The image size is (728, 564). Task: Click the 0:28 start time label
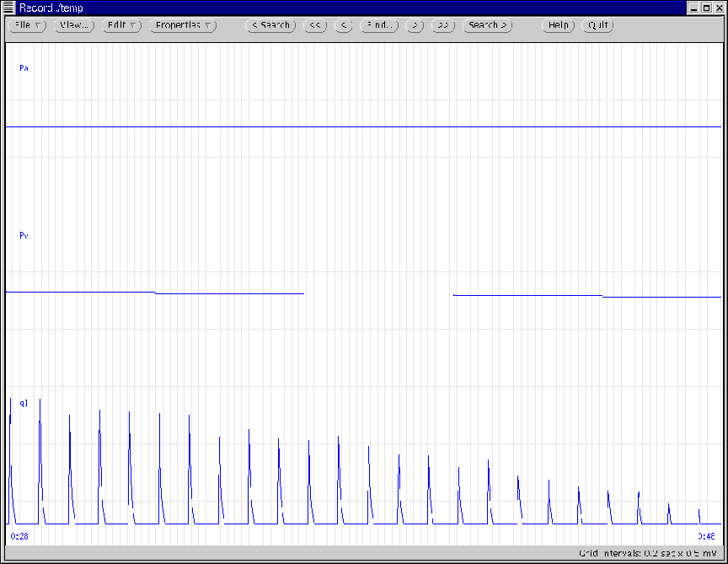(19, 536)
